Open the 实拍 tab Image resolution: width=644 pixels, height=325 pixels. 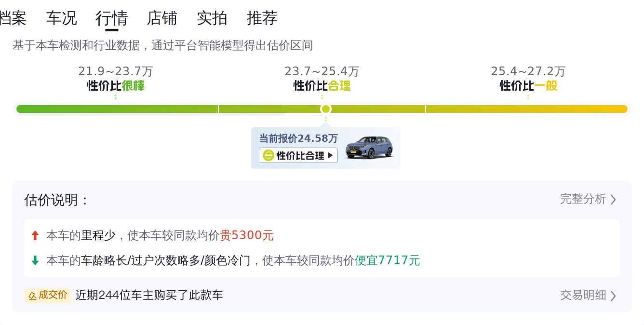[x=212, y=18]
